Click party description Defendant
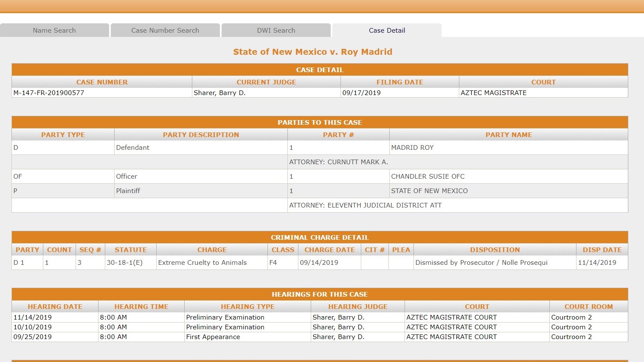 click(132, 148)
